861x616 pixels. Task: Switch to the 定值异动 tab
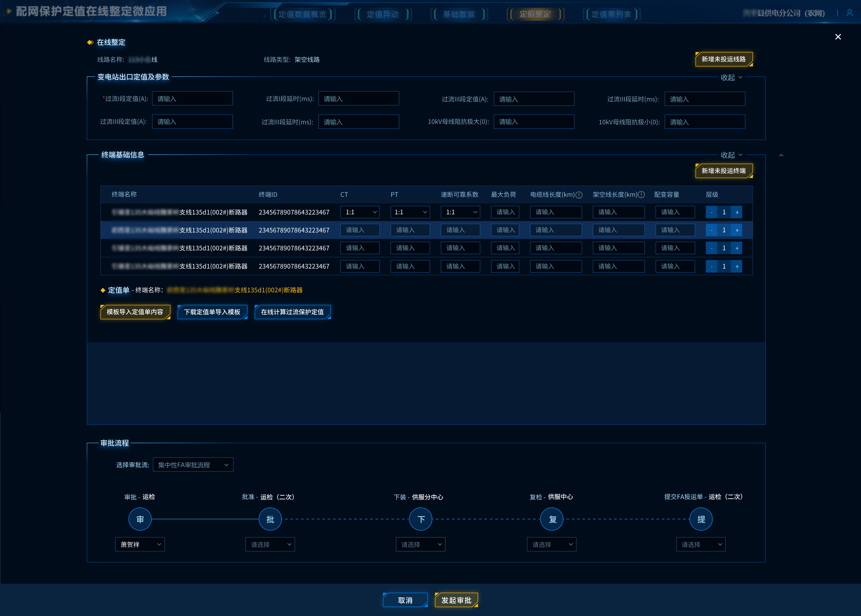tap(383, 14)
